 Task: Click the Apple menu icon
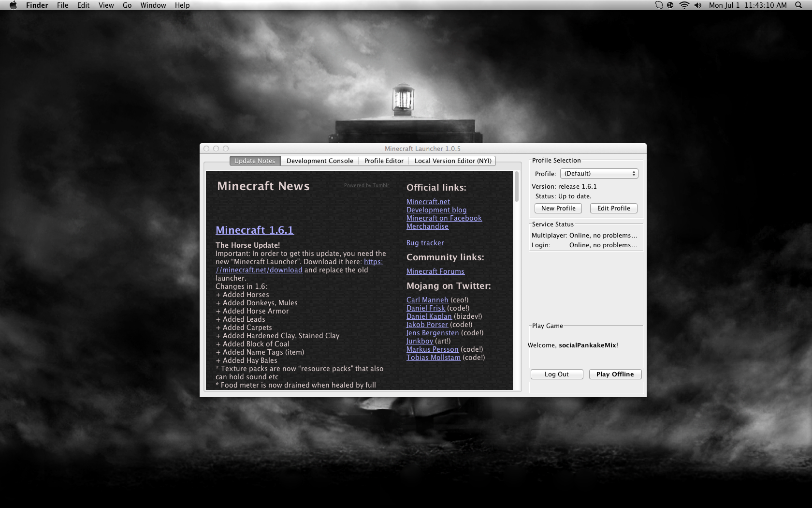point(13,5)
